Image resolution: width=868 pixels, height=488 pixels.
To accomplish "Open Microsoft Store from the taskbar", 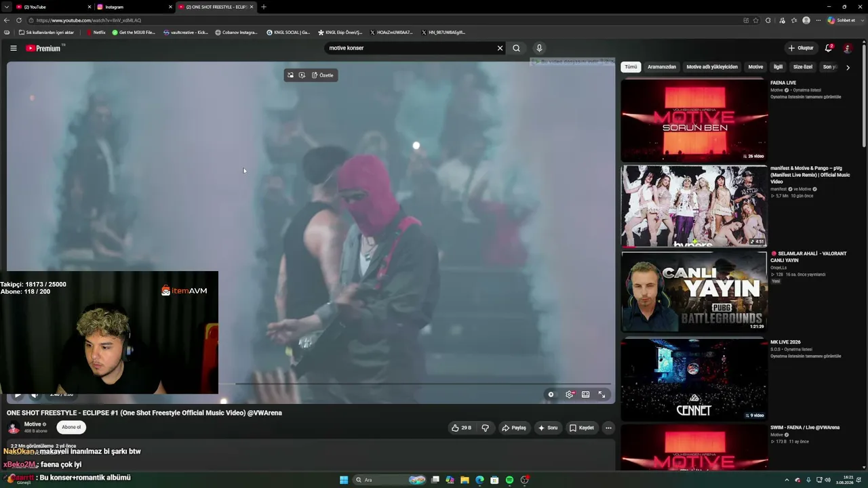I will (494, 480).
